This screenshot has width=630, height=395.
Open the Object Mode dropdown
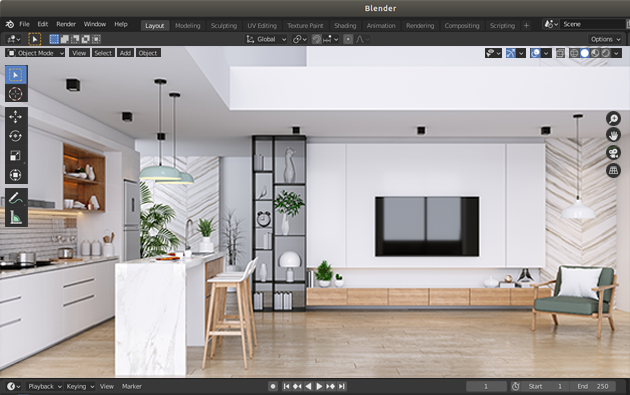35,53
